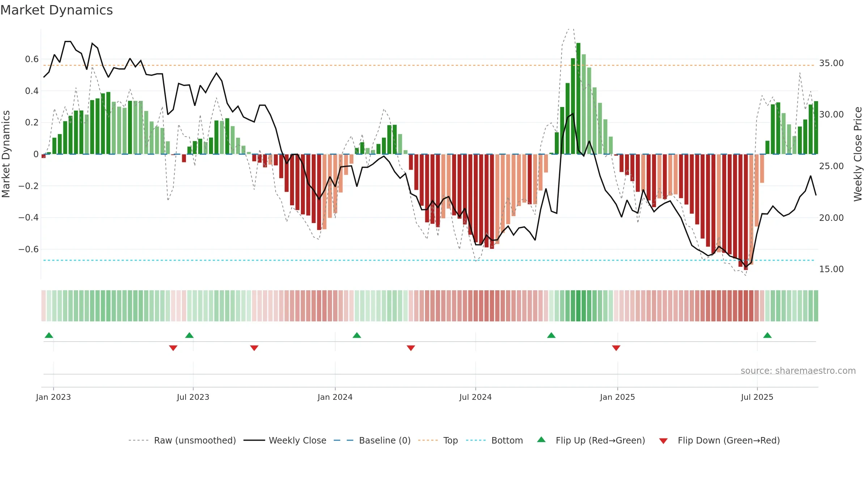Click the deepest red bar near July 2025
The height and width of the screenshot is (488, 868).
[746, 212]
